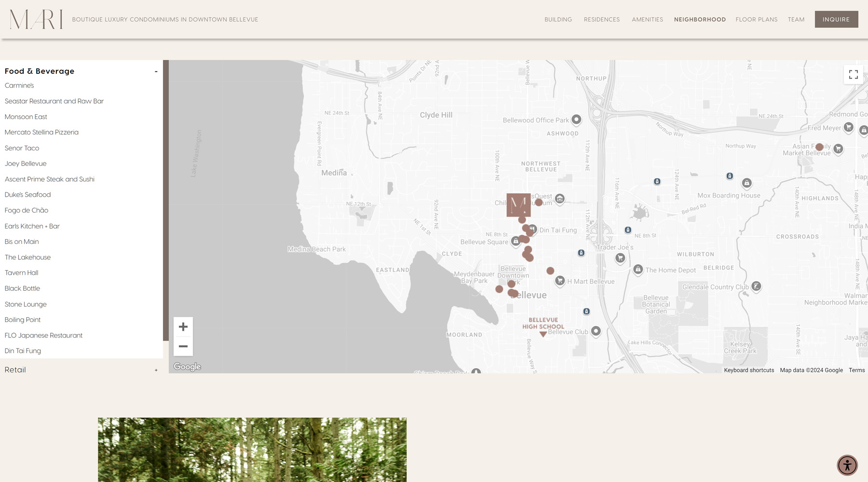This screenshot has height=482, width=868.
Task: Zoom out on the map
Action: 183,346
